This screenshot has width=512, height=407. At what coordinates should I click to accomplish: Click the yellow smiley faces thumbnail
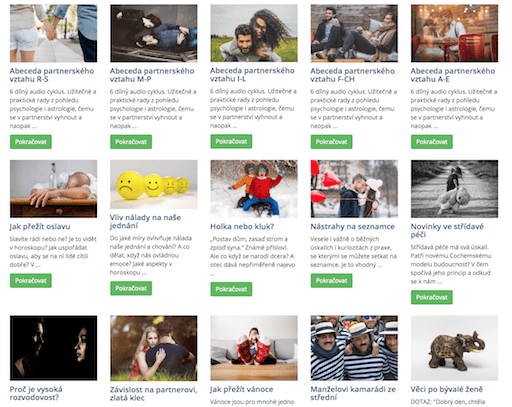coord(154,184)
